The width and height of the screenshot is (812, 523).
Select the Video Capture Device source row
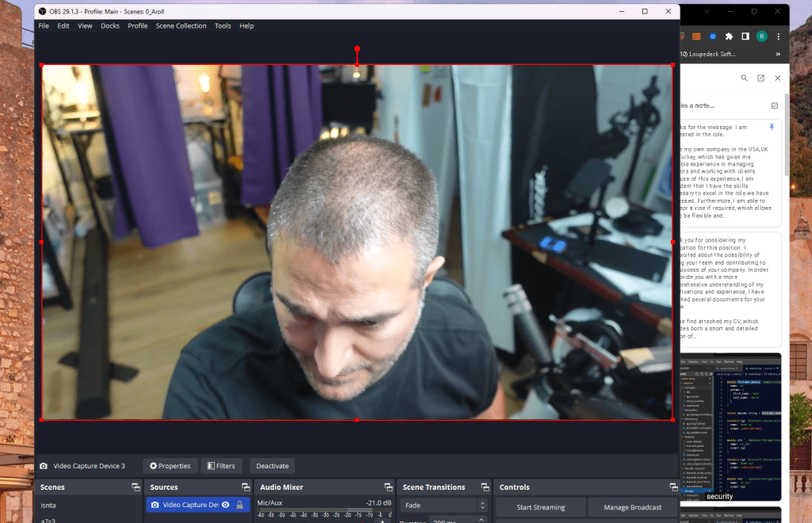pyautogui.click(x=198, y=504)
